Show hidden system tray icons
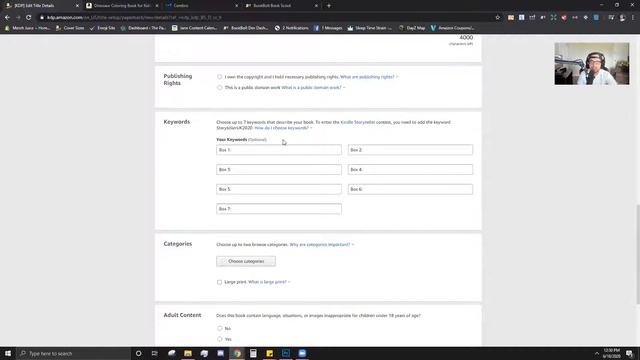 [597, 353]
